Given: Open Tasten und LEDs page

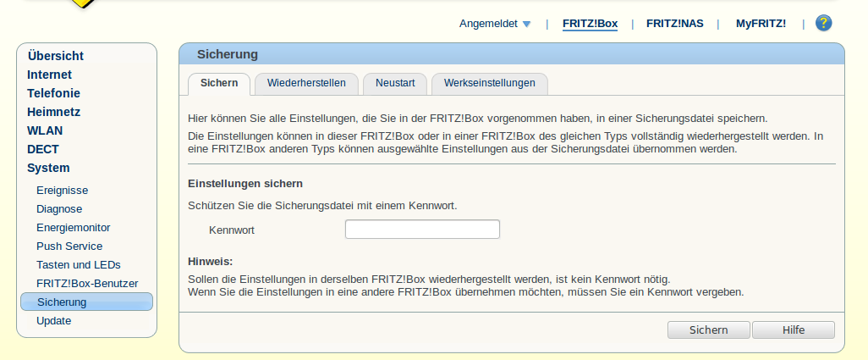Looking at the screenshot, I should click(79, 265).
